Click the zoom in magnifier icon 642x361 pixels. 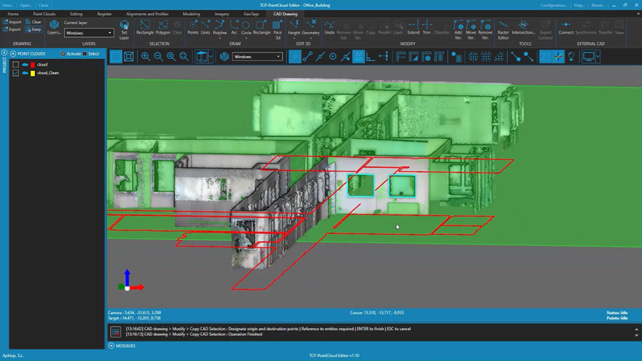click(x=145, y=56)
